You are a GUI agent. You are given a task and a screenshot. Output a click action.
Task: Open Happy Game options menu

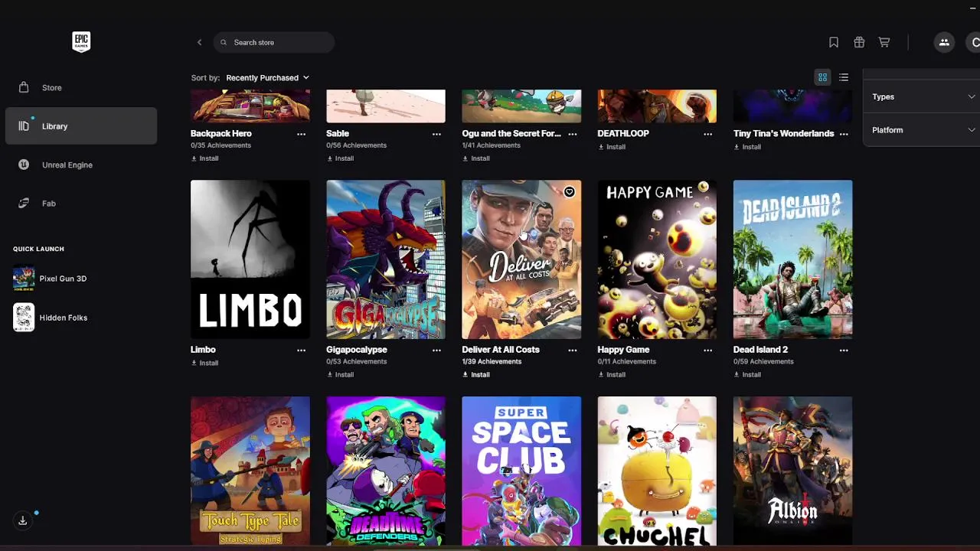(x=707, y=350)
